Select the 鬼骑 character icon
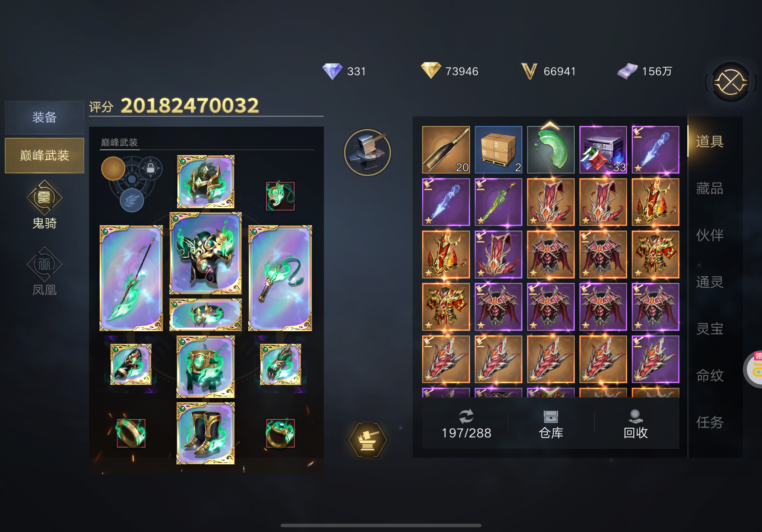 pyautogui.click(x=44, y=205)
